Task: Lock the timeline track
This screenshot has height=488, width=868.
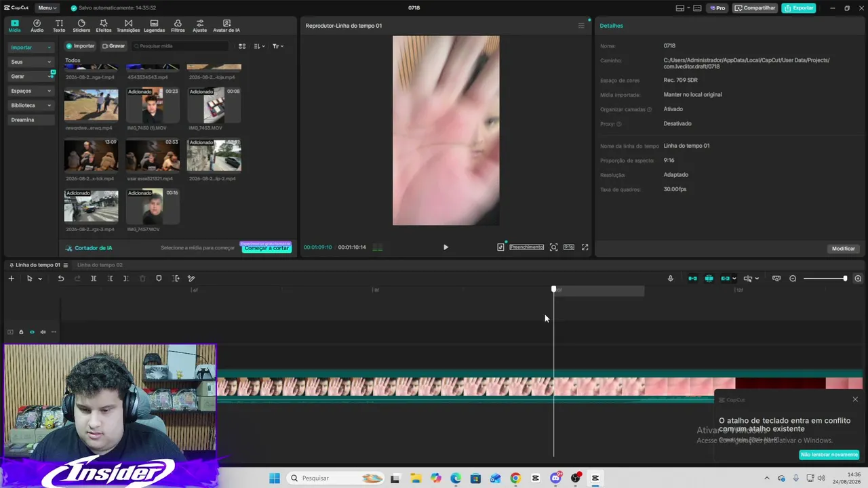Action: tap(21, 332)
